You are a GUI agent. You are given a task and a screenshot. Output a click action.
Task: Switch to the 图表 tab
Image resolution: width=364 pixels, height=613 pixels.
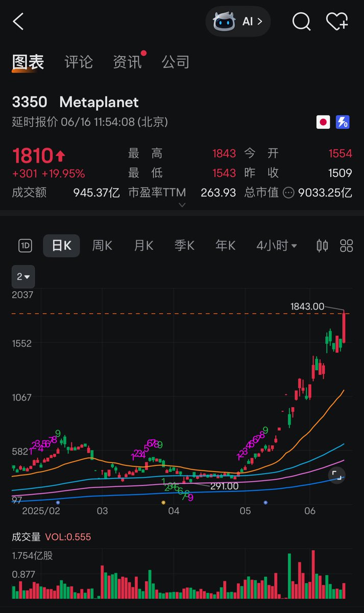(x=28, y=62)
